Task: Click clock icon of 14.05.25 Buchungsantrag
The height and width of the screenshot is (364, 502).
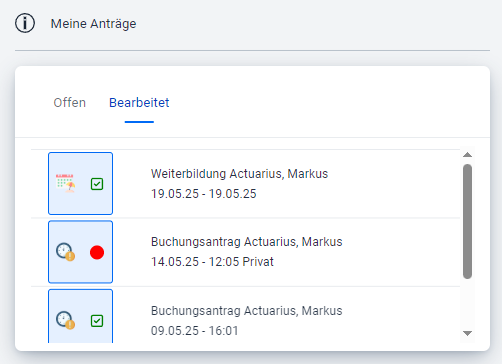Action: point(65,252)
